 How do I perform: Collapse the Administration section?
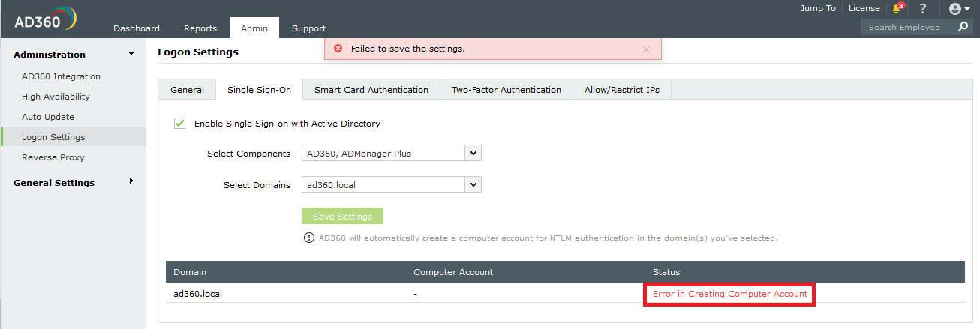(131, 54)
